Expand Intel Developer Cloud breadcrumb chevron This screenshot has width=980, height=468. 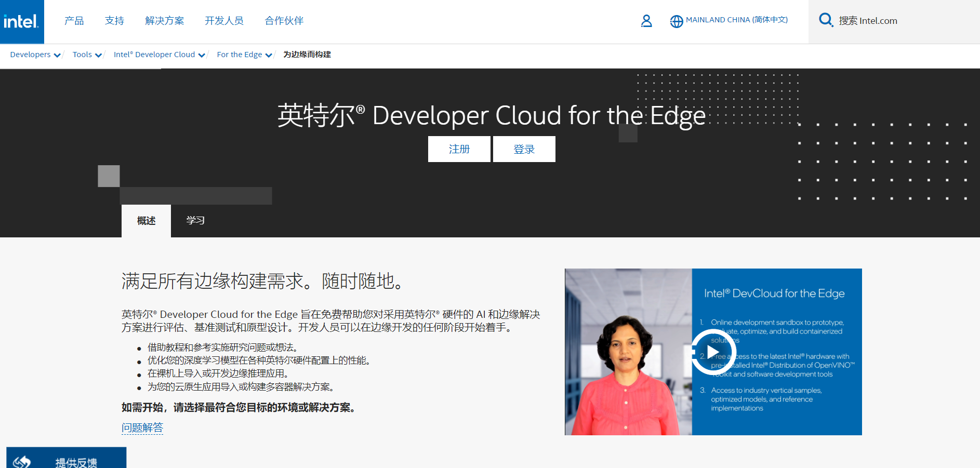[x=202, y=55]
